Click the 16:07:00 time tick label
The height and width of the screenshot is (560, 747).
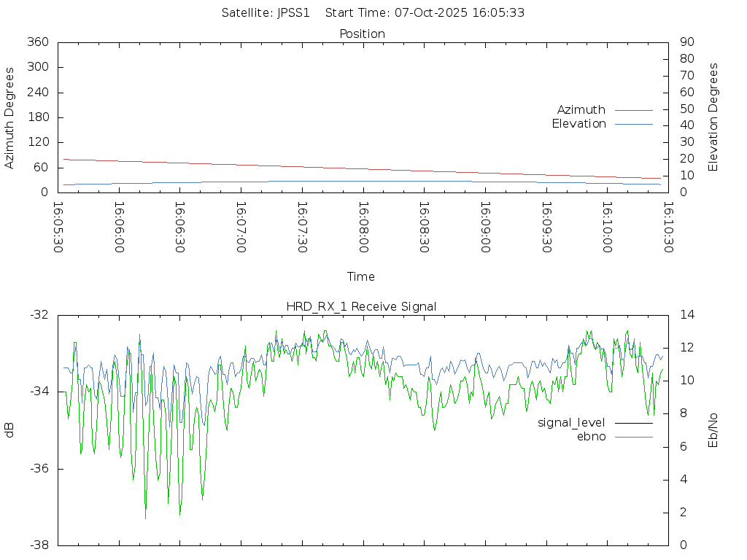tap(241, 227)
